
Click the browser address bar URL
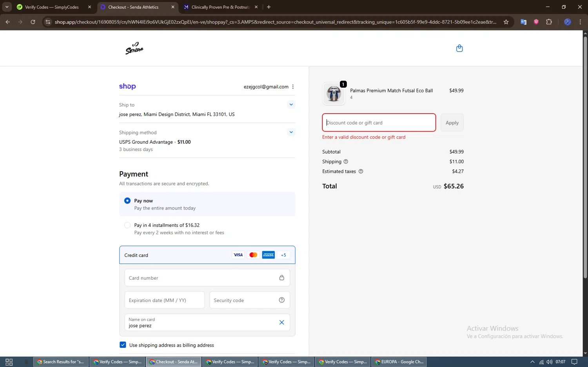click(x=276, y=22)
